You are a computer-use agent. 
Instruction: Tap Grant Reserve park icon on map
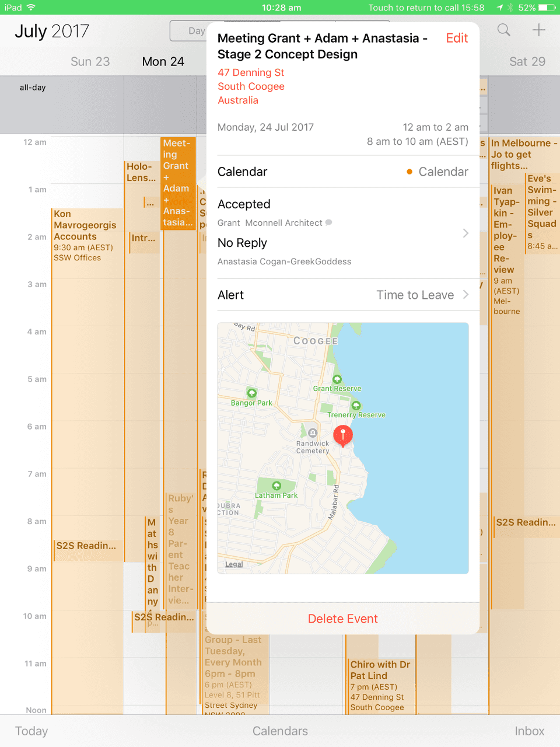pyautogui.click(x=337, y=379)
